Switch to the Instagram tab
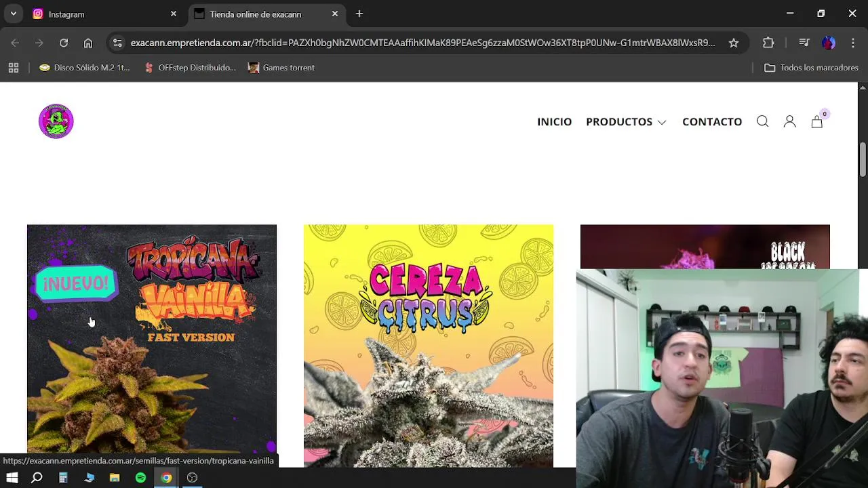 [x=105, y=14]
